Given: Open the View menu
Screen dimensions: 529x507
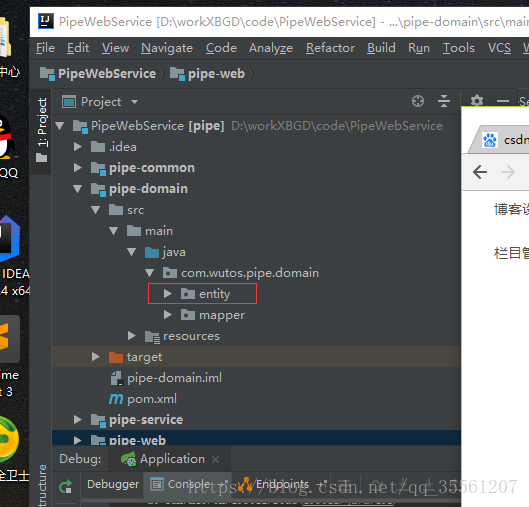Looking at the screenshot, I should click(x=115, y=48).
